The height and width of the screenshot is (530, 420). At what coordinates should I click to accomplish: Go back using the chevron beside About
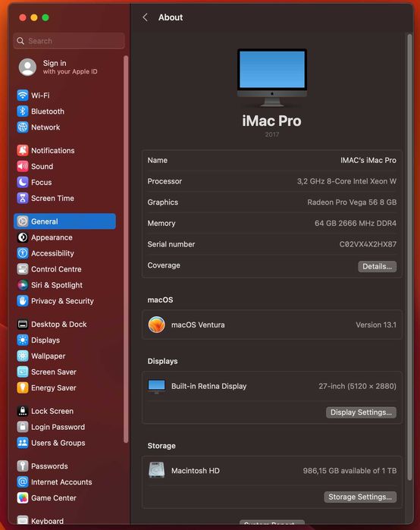(x=146, y=17)
